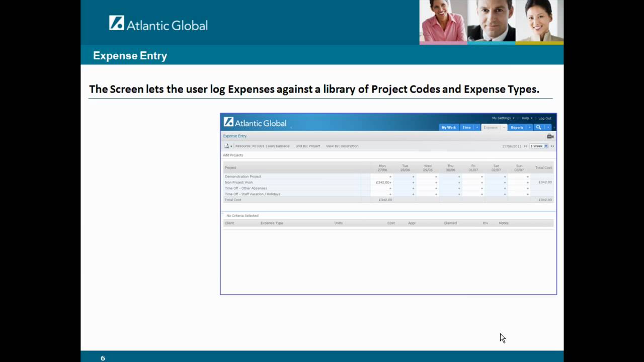Click the 27/06/2011 date label
Viewport: 644px width, 362px height.
pos(512,146)
